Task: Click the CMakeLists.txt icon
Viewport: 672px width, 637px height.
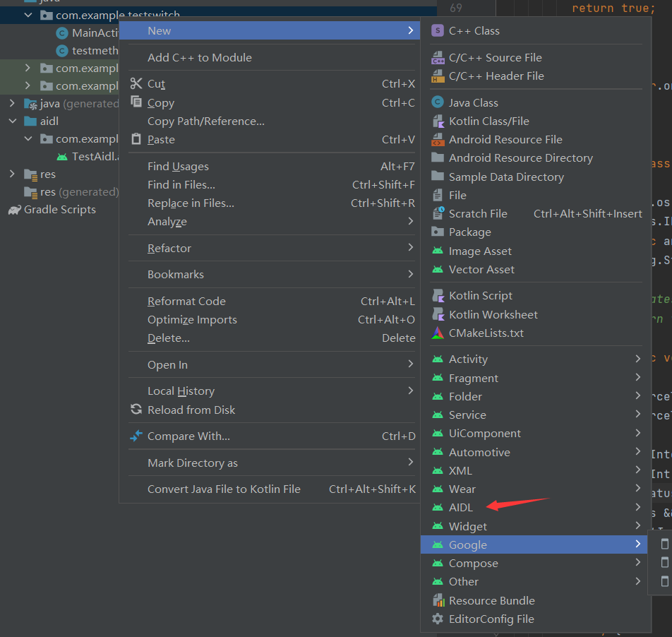Action: click(438, 333)
